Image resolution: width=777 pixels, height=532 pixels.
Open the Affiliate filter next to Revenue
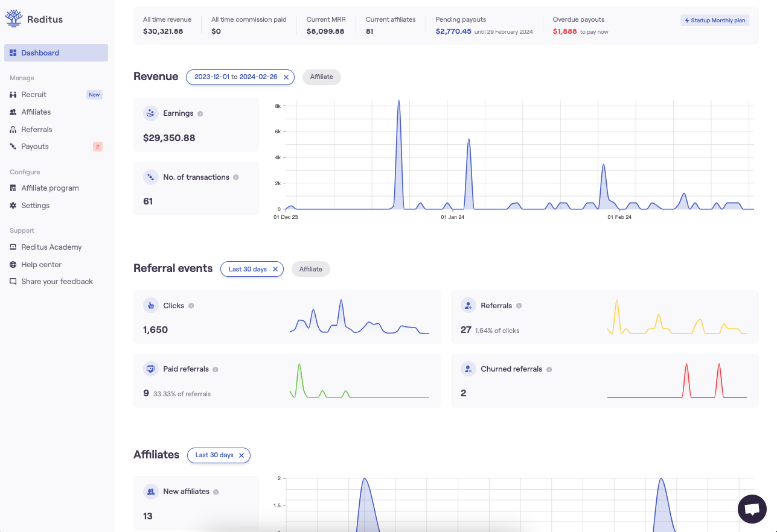pyautogui.click(x=321, y=77)
